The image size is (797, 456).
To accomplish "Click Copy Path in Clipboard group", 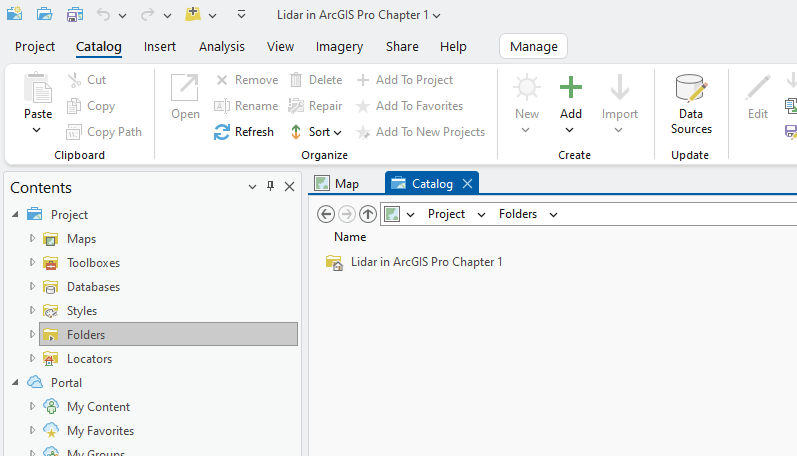I will tap(104, 132).
